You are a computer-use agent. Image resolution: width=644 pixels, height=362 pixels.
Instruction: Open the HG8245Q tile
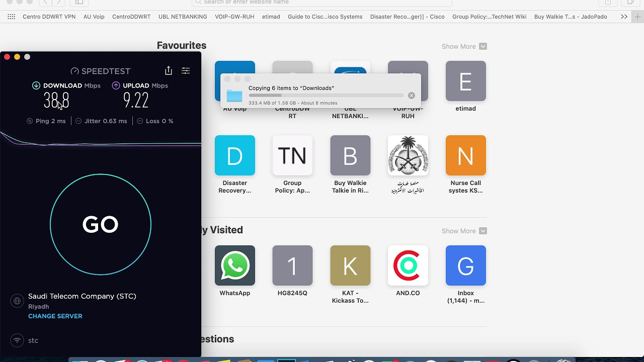pos(292,265)
